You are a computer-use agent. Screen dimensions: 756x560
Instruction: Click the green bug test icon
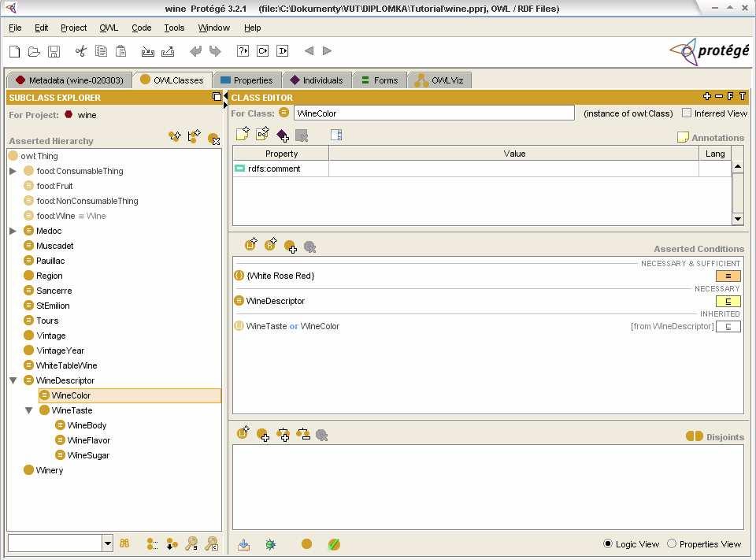pos(270,544)
